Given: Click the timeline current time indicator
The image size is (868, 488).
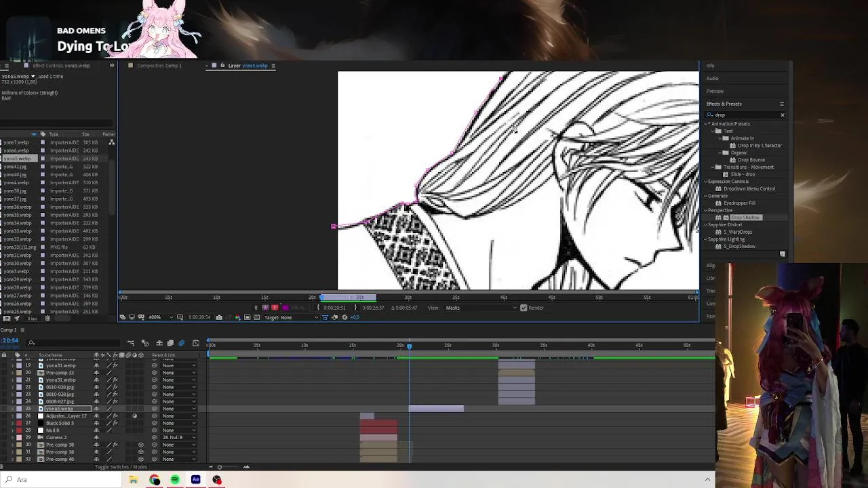Looking at the screenshot, I should click(x=409, y=346).
